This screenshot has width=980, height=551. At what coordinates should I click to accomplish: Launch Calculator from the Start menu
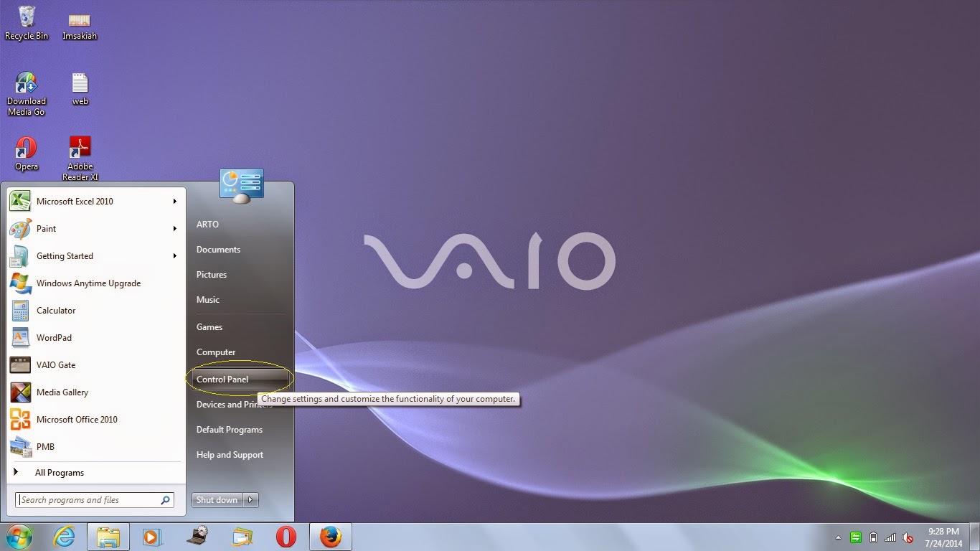coord(96,311)
